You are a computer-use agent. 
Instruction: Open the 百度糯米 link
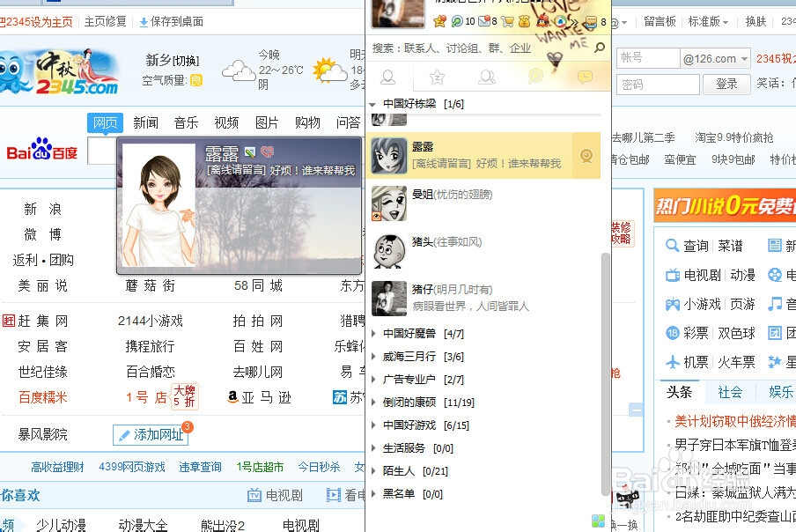pyautogui.click(x=42, y=397)
